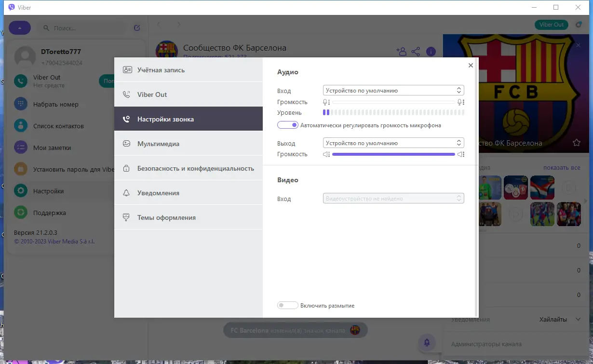Click the notifications bell icon in settings
Image resolution: width=593 pixels, height=364 pixels.
(x=127, y=193)
